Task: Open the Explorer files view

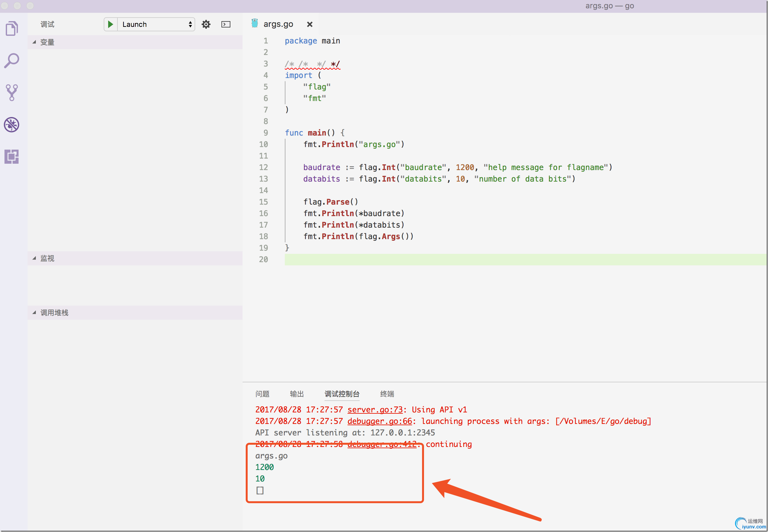Action: pyautogui.click(x=12, y=29)
